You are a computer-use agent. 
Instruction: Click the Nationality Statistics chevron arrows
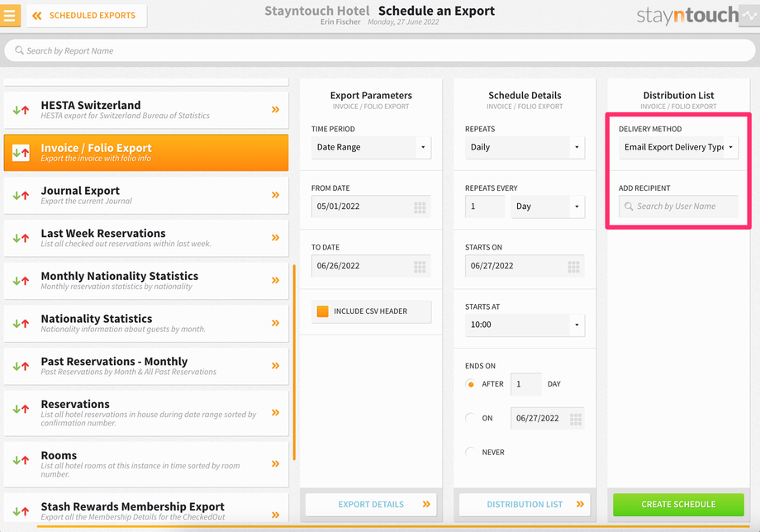pyautogui.click(x=275, y=323)
